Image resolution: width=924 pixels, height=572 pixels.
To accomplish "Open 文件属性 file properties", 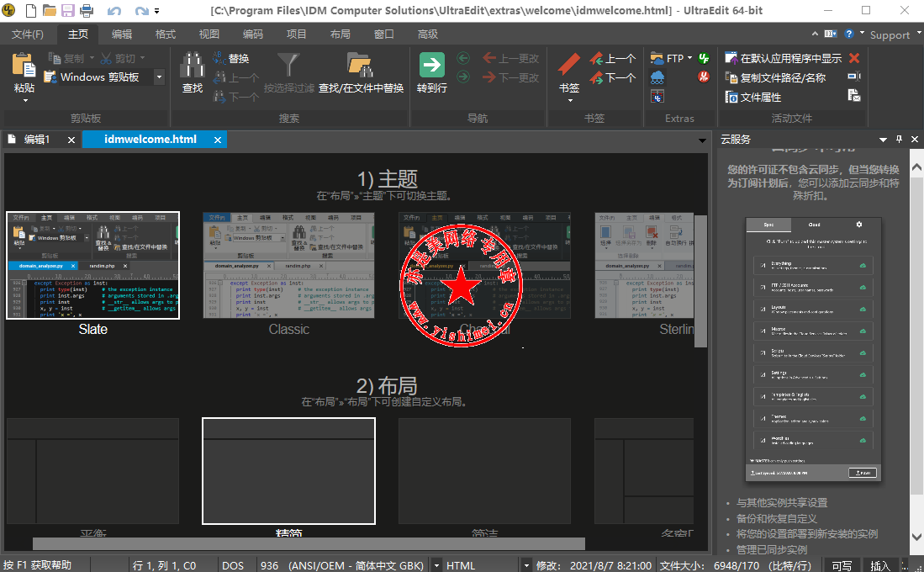I will coord(753,97).
